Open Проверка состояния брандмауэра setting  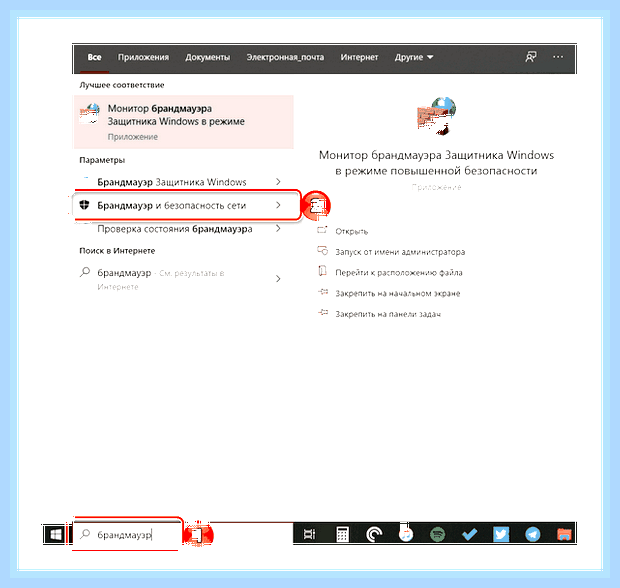(183, 229)
